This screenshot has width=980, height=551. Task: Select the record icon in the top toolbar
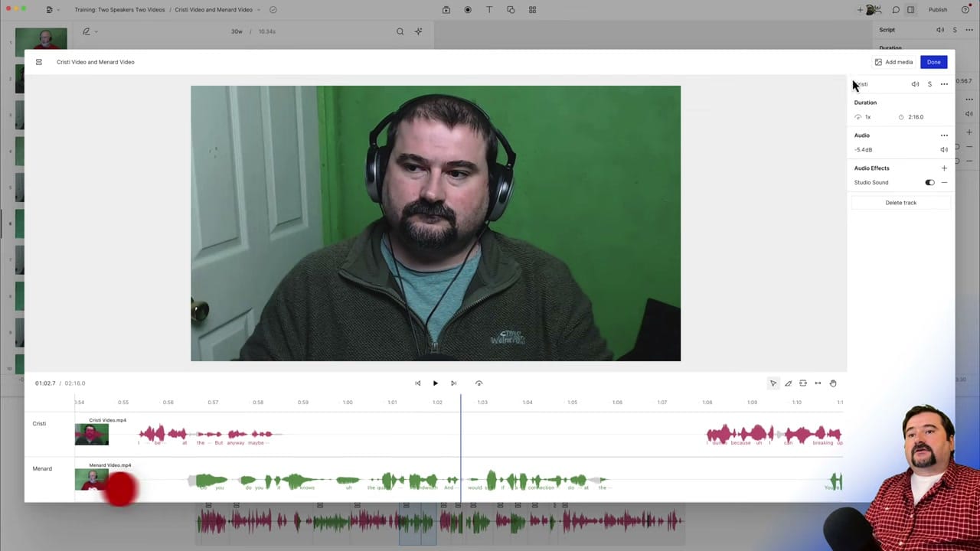coord(468,9)
